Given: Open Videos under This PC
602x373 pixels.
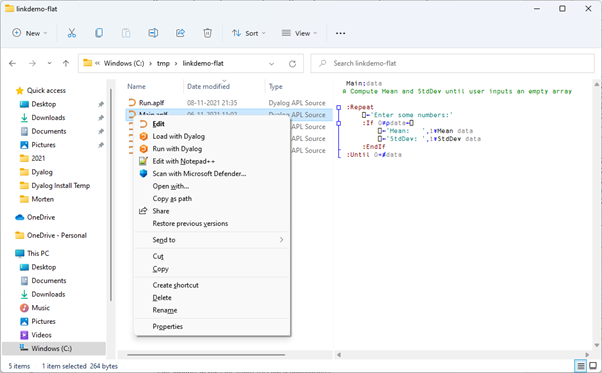Looking at the screenshot, I should point(41,335).
